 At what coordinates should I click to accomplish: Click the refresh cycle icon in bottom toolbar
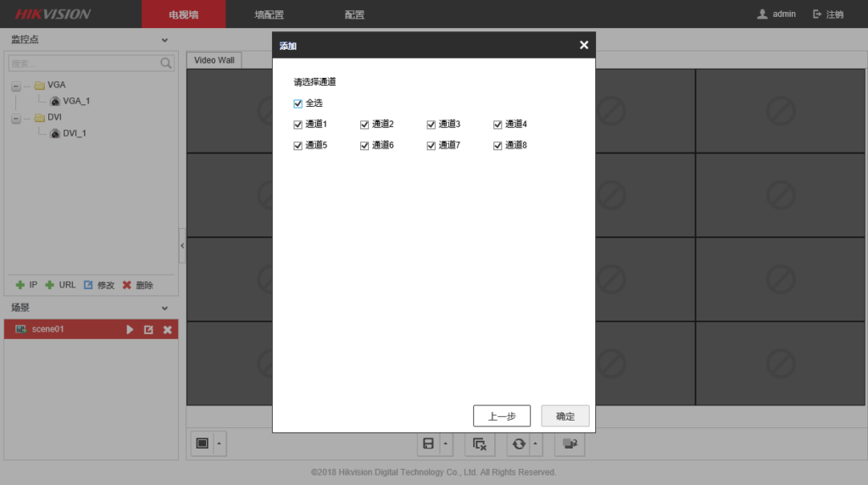pyautogui.click(x=519, y=443)
